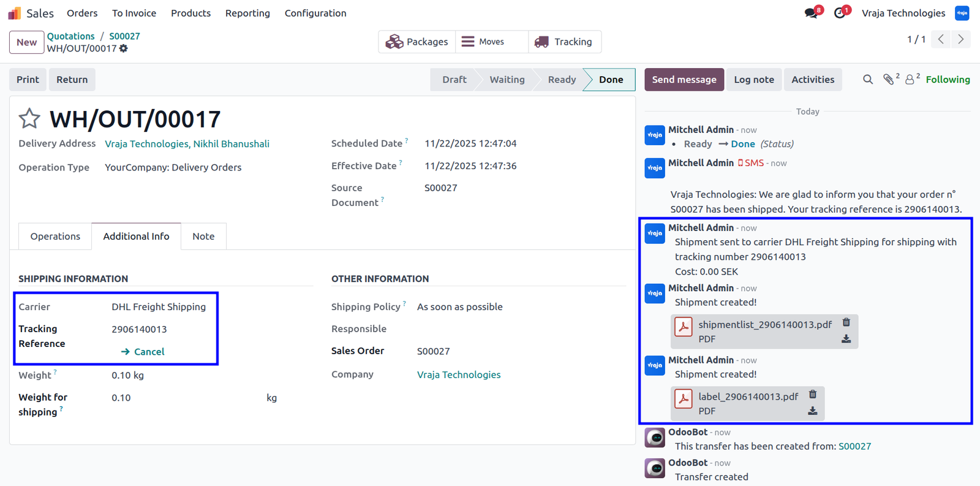This screenshot has height=486, width=980.
Task: Delete the shipmentlist_2906140013.pdf attachment
Action: (x=846, y=322)
